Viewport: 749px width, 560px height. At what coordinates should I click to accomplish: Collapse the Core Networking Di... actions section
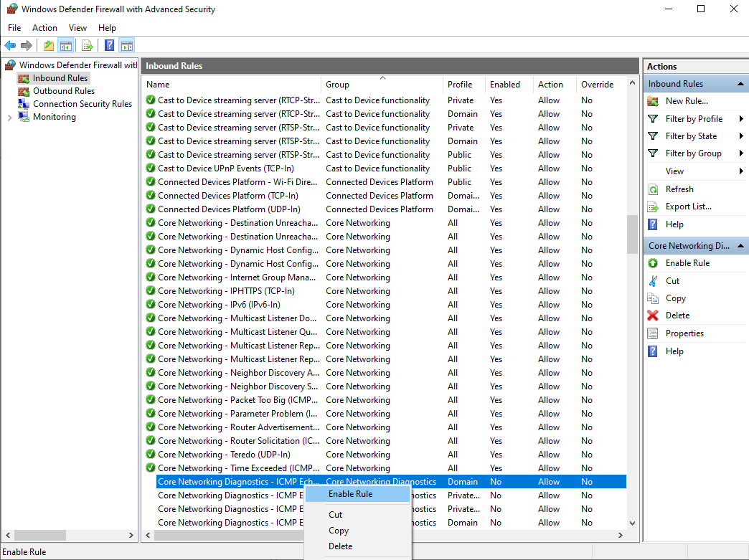[740, 245]
